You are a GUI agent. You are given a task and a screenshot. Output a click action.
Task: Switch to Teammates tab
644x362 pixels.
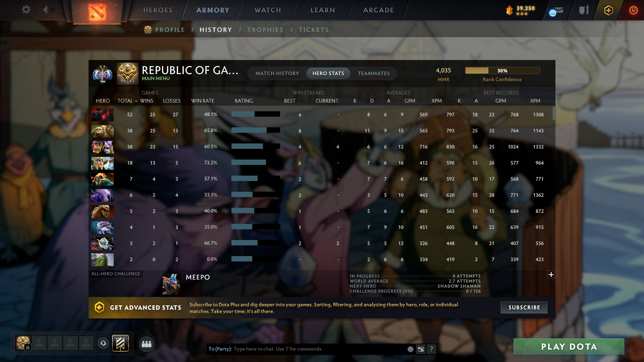(374, 73)
